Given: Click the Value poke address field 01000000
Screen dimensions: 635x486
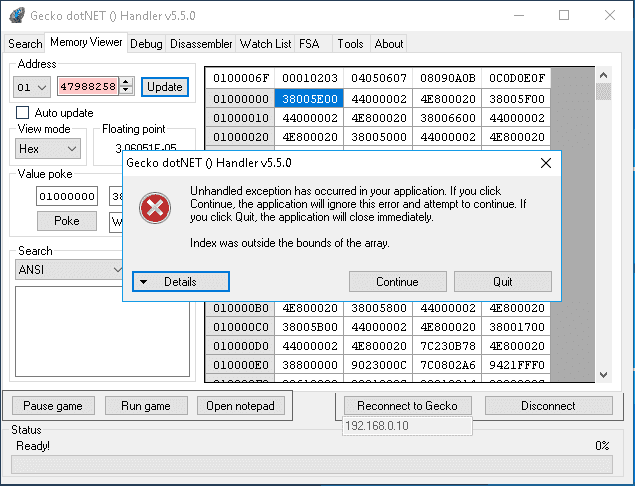Looking at the screenshot, I should pos(67,196).
